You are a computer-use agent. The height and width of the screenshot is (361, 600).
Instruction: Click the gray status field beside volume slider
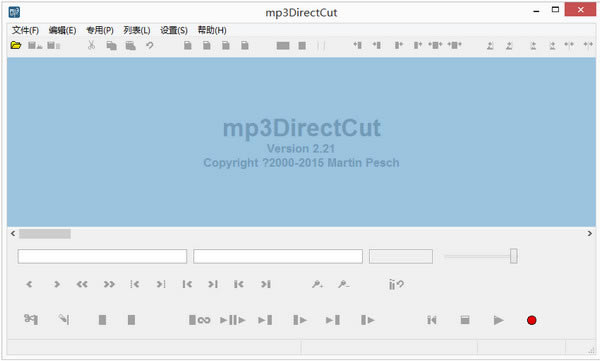[401, 256]
